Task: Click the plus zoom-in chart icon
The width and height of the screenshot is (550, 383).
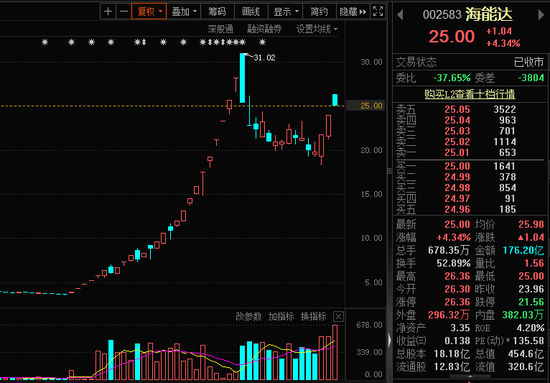Action: coord(108,12)
